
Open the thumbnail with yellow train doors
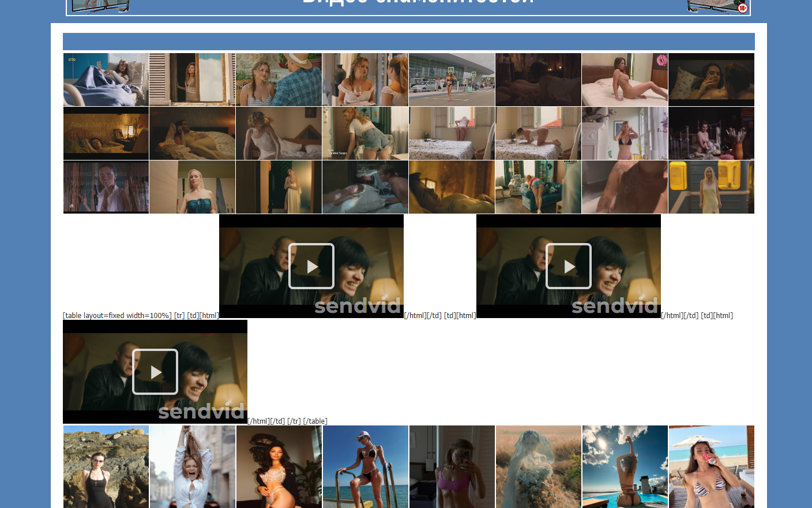tap(711, 187)
